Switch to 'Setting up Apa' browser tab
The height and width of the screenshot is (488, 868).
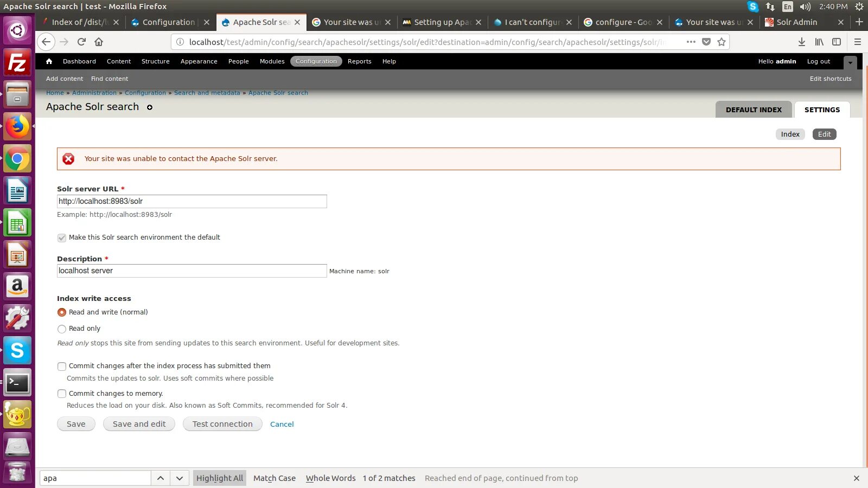(x=442, y=22)
